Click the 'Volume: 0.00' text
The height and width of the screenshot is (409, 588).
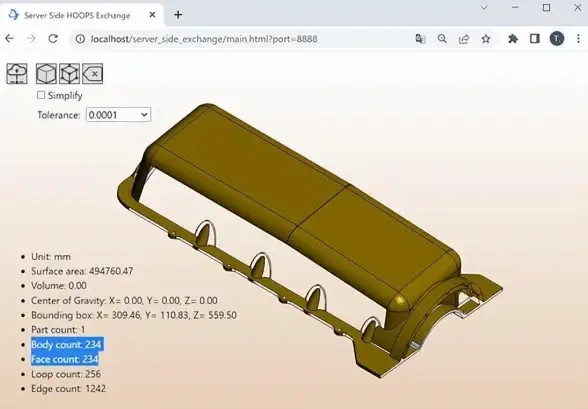pyautogui.click(x=58, y=286)
